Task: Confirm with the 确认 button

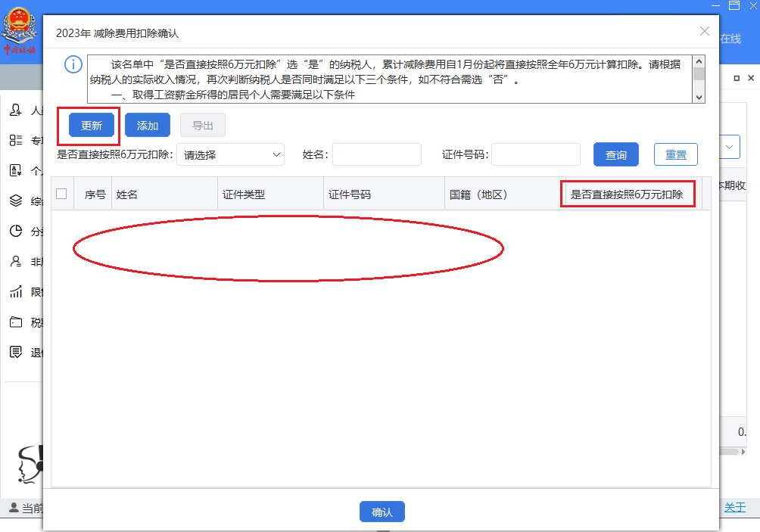Action: (382, 512)
